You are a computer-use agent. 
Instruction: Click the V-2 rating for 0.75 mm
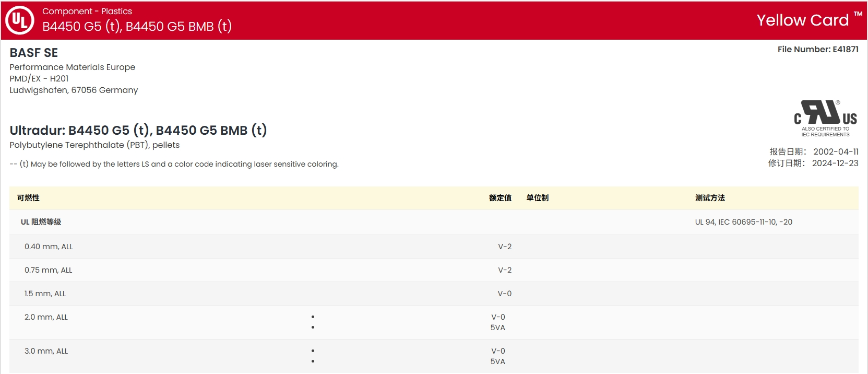tap(505, 270)
